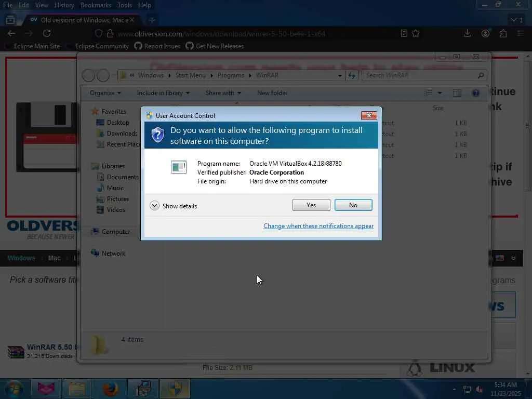532x399 pixels.
Task: Click Programs in Explorer breadcrumb path
Action: click(231, 75)
